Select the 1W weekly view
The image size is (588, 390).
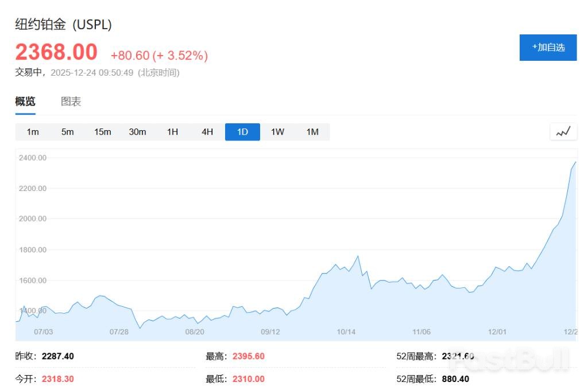pos(277,131)
